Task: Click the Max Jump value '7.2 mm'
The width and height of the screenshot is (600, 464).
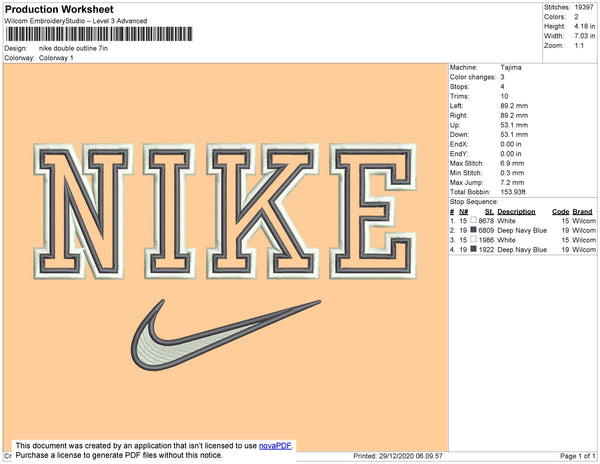Action: 512,182
